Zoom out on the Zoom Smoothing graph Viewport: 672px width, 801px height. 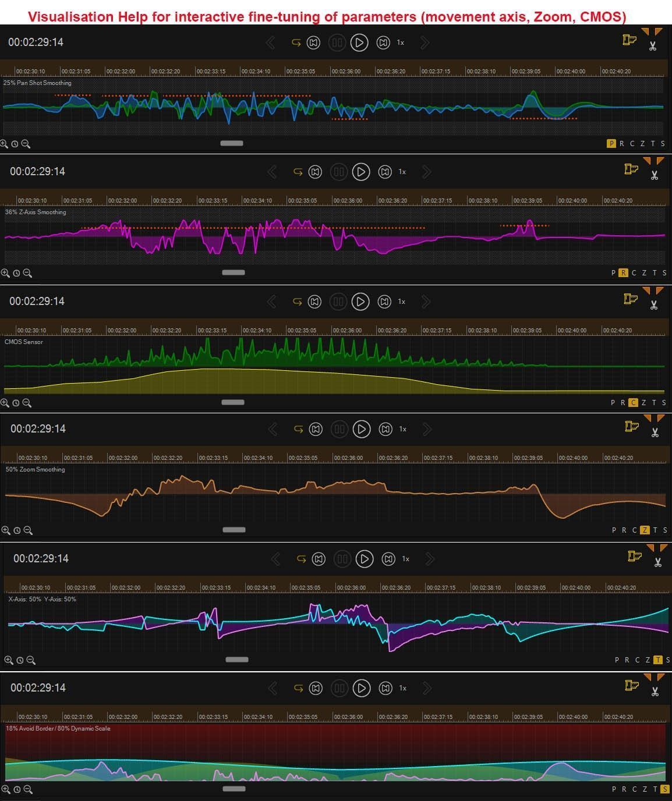[x=28, y=530]
